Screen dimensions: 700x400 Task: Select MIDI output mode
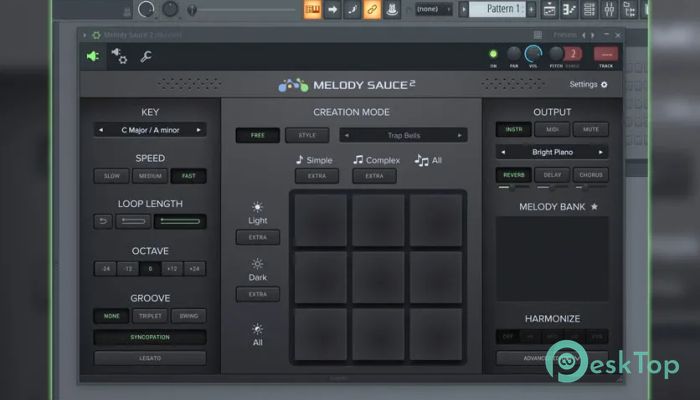(552, 129)
